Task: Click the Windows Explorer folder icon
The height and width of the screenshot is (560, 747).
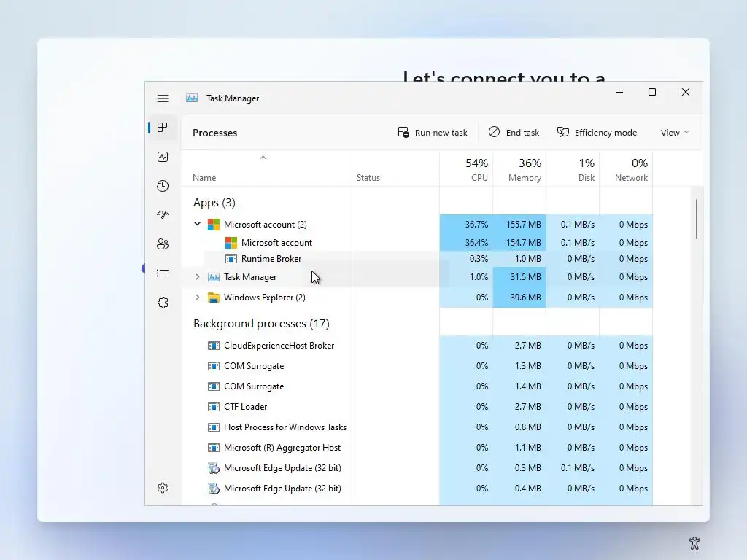Action: 214,297
